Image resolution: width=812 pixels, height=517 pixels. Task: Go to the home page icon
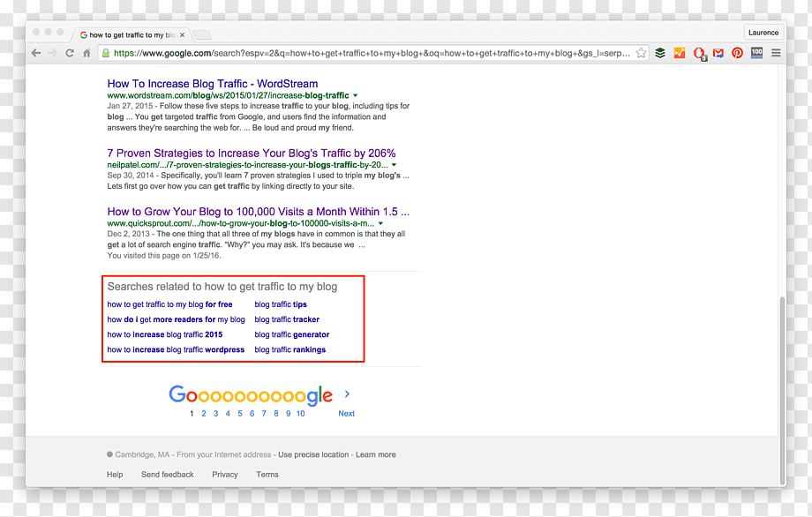(87, 53)
